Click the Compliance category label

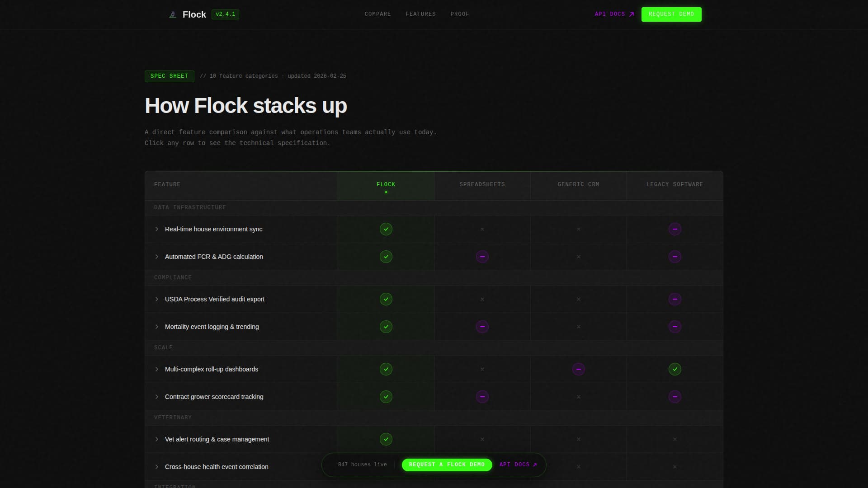(x=173, y=277)
